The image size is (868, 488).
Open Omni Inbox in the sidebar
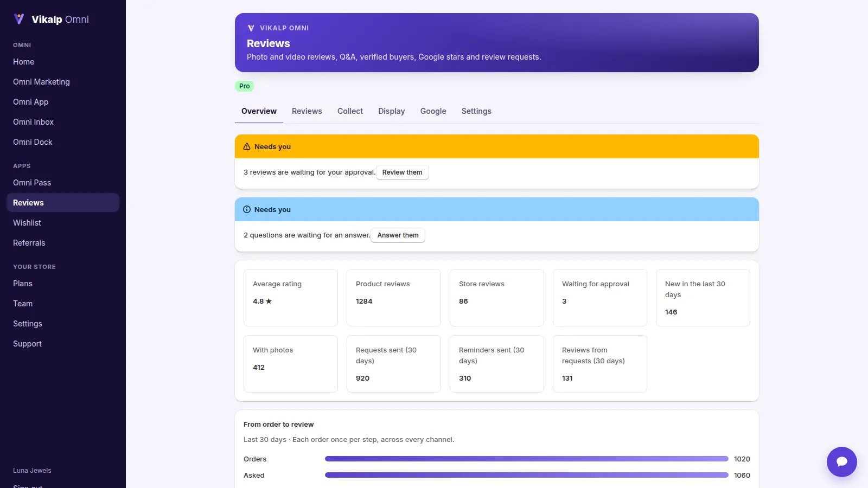[x=63, y=122]
